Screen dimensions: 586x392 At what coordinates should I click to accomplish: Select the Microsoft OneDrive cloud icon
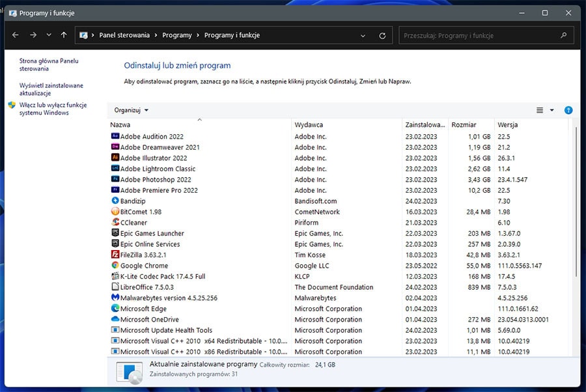coord(115,319)
